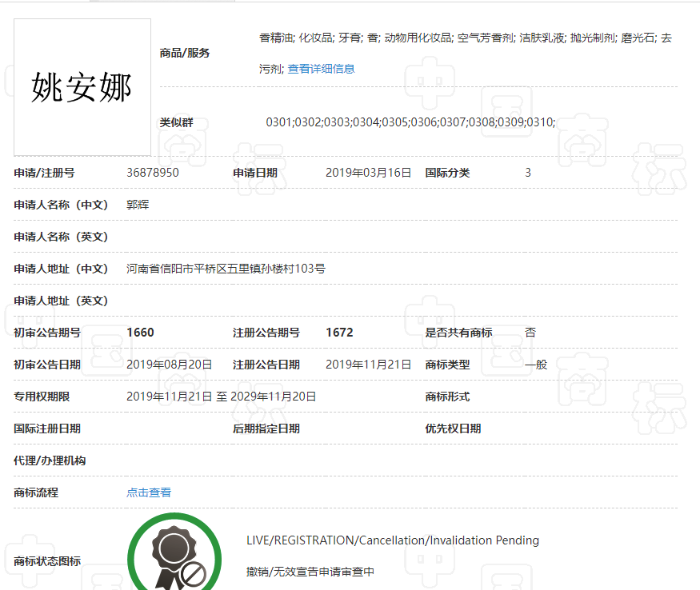Select the applicant name 郭辉
Screen dimensions: 700x590
138,205
